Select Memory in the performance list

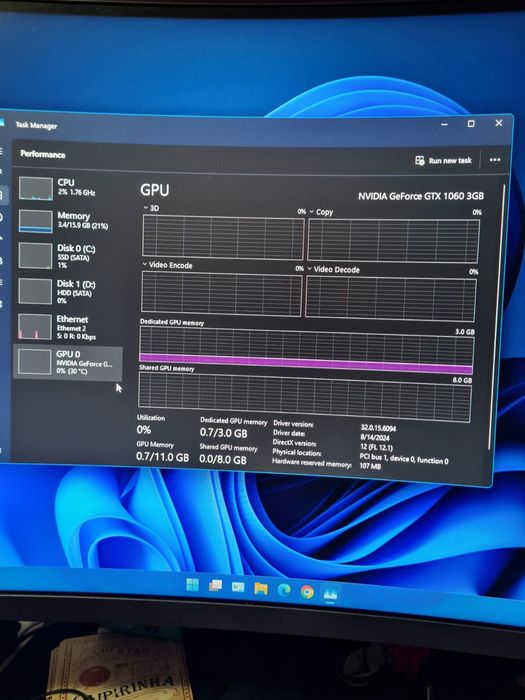click(x=68, y=221)
